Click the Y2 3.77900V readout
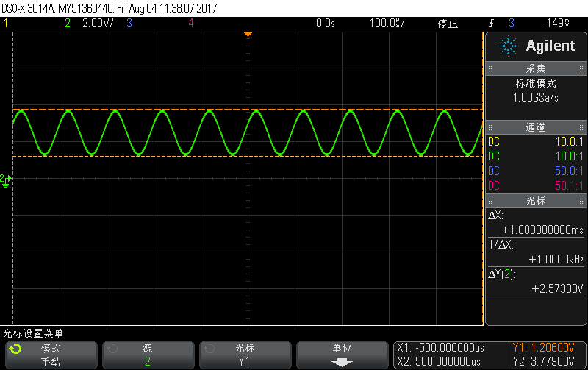Image resolution: width=588 pixels, height=370 pixels. point(543,362)
